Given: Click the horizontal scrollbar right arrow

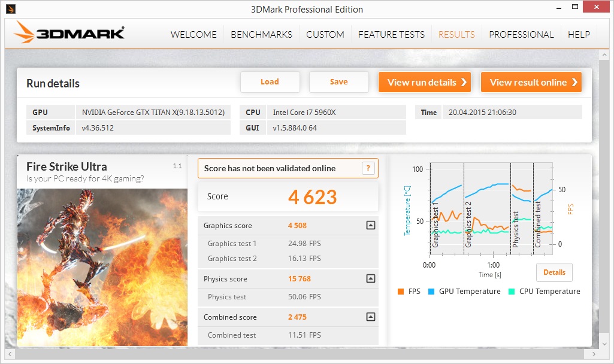Looking at the screenshot, I should 594,354.
